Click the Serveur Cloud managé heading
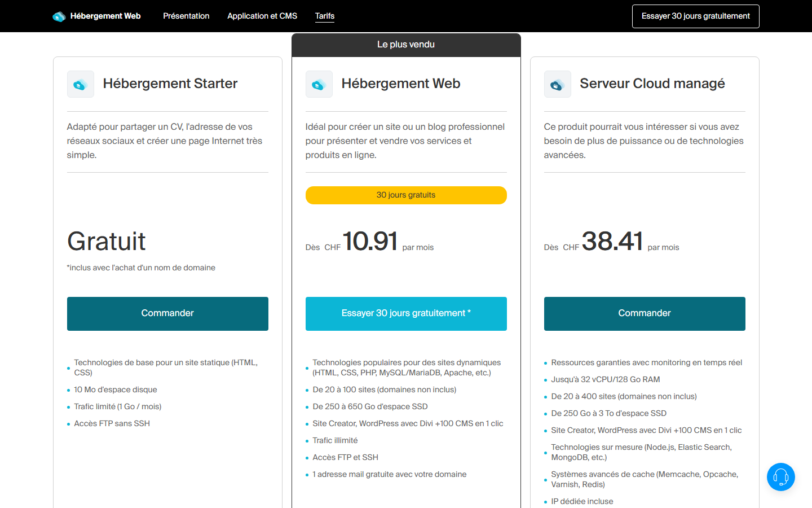The height and width of the screenshot is (508, 812). pos(652,84)
